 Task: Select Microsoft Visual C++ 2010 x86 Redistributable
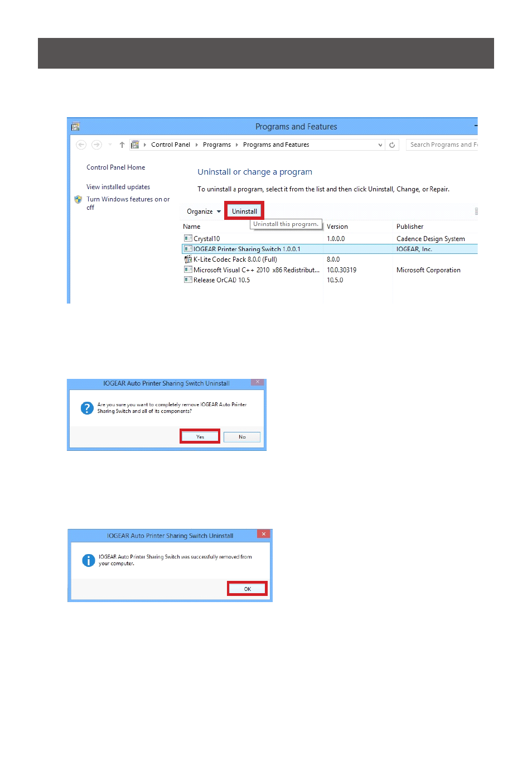pos(257,270)
